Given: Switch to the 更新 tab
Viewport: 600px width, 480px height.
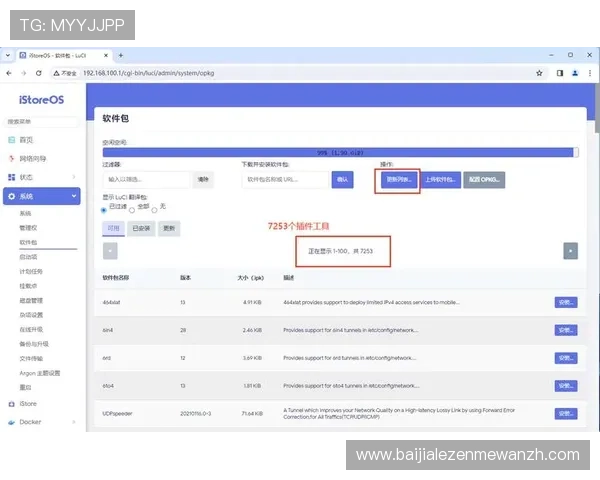Looking at the screenshot, I should [169, 228].
